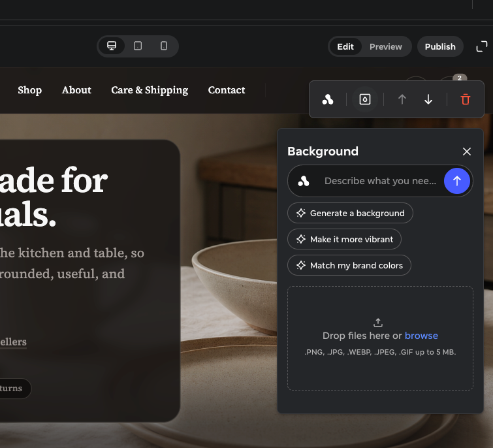Click the underlined 'ellers' link in hero
The image size is (493, 448).
pos(13,342)
